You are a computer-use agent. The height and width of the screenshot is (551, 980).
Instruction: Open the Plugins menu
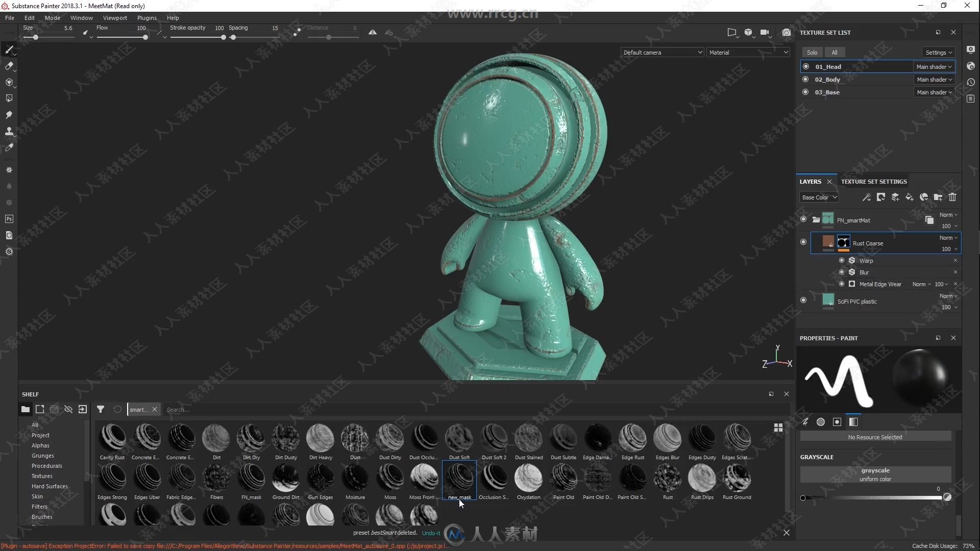pos(147,17)
